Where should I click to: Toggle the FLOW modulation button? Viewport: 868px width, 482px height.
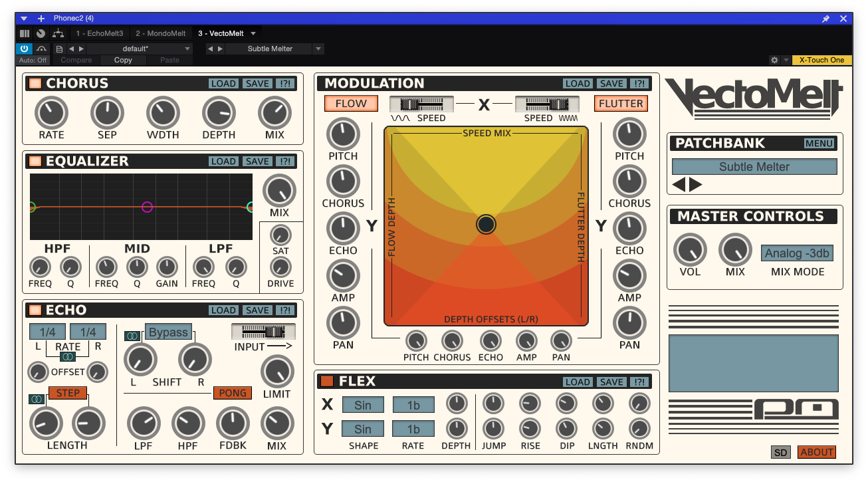tap(351, 104)
